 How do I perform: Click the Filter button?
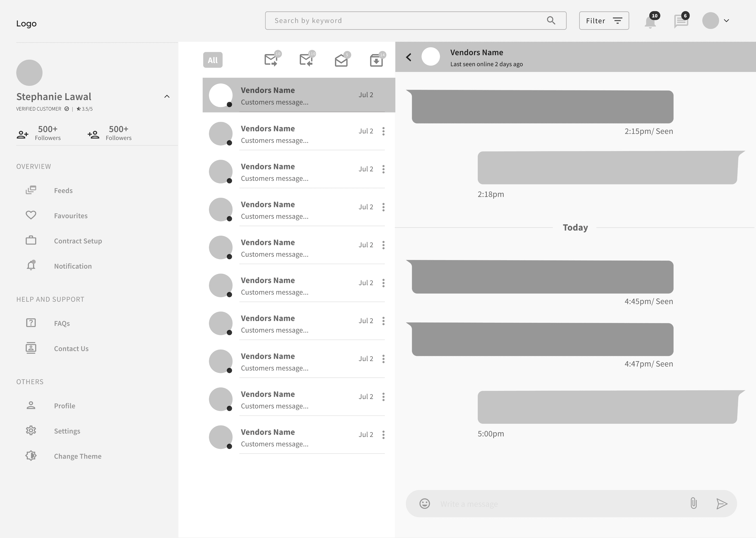point(604,21)
